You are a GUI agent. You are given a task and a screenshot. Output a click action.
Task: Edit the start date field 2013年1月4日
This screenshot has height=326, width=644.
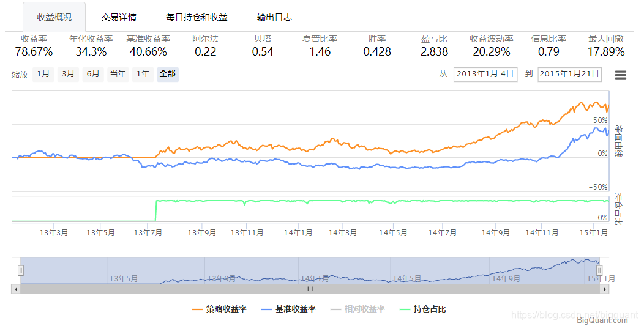[x=485, y=74]
